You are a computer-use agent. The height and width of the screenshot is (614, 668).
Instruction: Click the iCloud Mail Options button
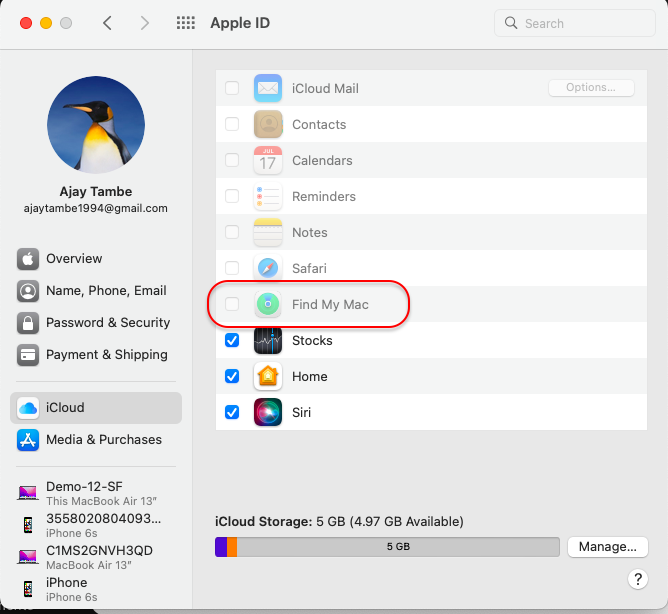[x=591, y=87]
